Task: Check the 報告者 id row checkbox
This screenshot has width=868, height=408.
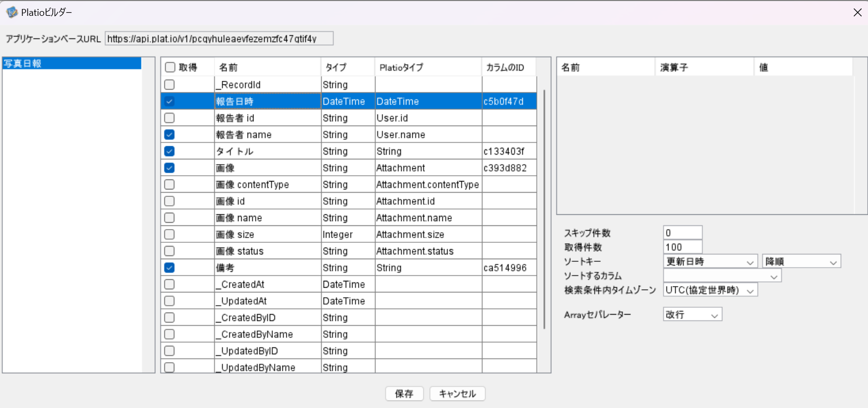Action: click(x=169, y=118)
